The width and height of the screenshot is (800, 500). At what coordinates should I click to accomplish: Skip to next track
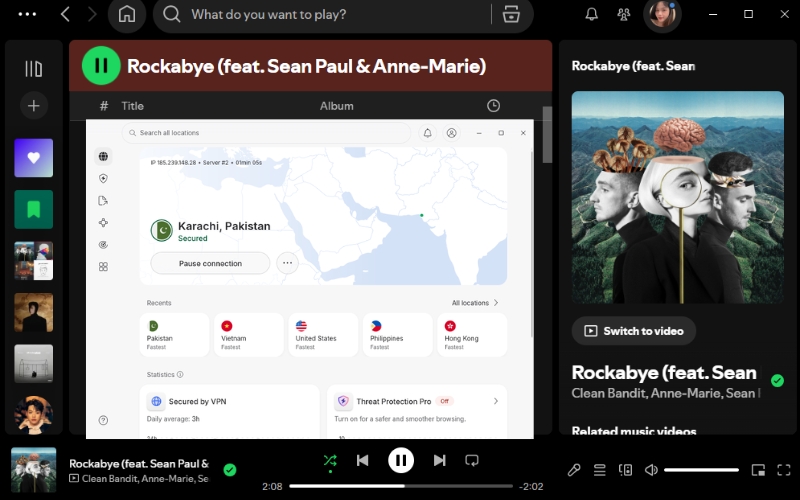point(439,461)
